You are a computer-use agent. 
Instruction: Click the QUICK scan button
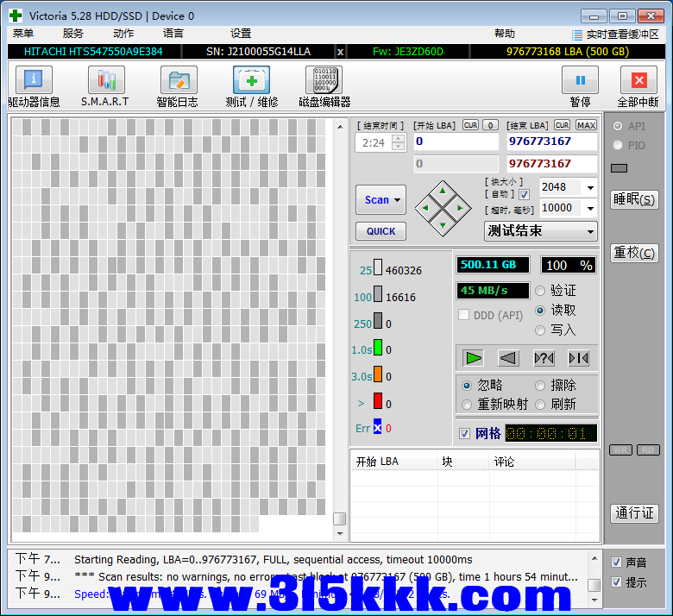[x=381, y=231]
